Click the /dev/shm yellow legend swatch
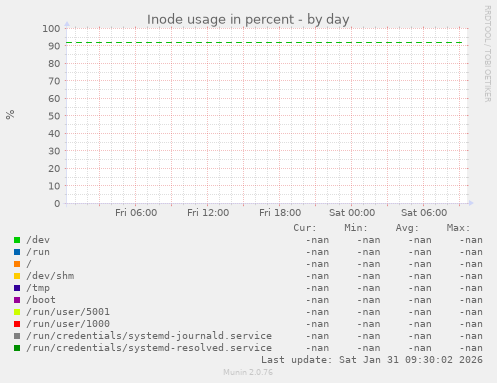This screenshot has height=383, width=497. point(17,276)
